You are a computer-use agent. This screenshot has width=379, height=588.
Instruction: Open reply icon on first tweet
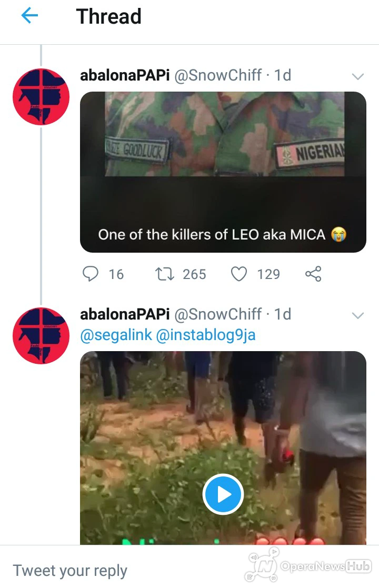pos(91,274)
